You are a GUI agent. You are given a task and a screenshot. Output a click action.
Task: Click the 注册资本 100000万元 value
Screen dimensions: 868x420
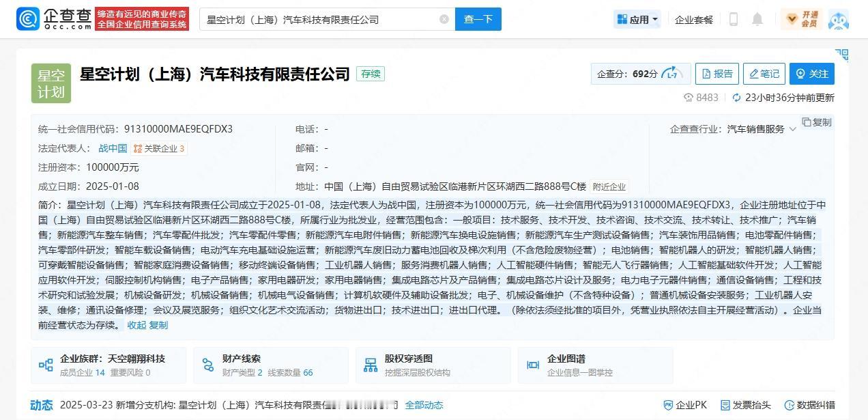click(112, 167)
